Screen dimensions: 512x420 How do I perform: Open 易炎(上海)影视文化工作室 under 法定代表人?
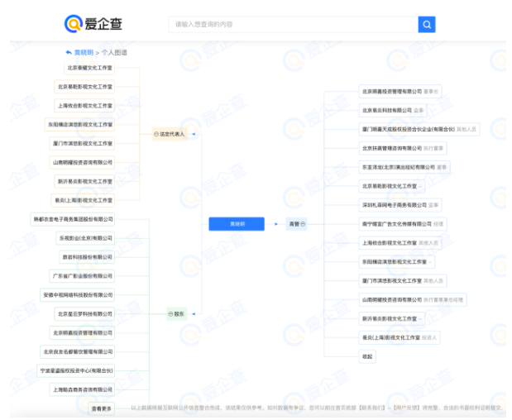83,200
